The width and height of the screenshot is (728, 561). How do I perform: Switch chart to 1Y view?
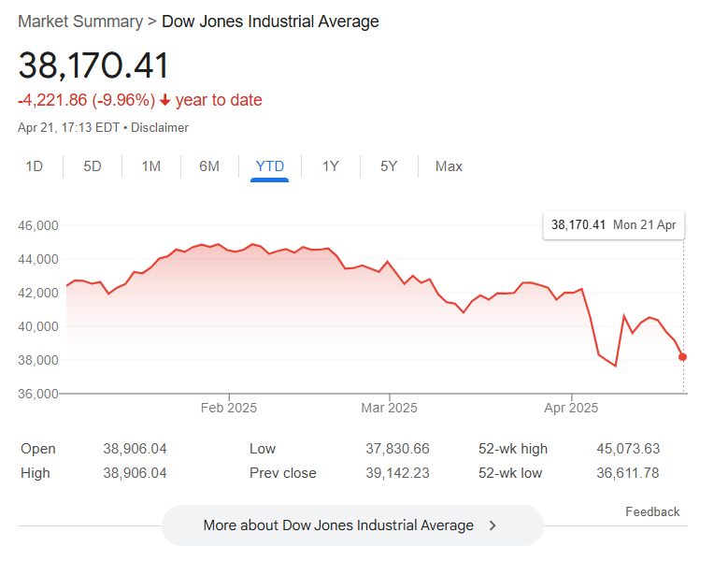pos(331,166)
